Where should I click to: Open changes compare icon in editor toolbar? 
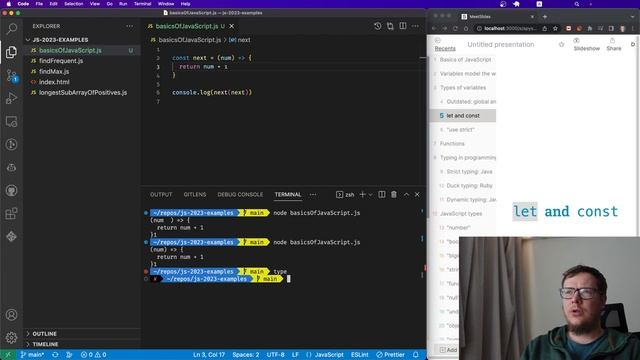pyautogui.click(x=390, y=26)
